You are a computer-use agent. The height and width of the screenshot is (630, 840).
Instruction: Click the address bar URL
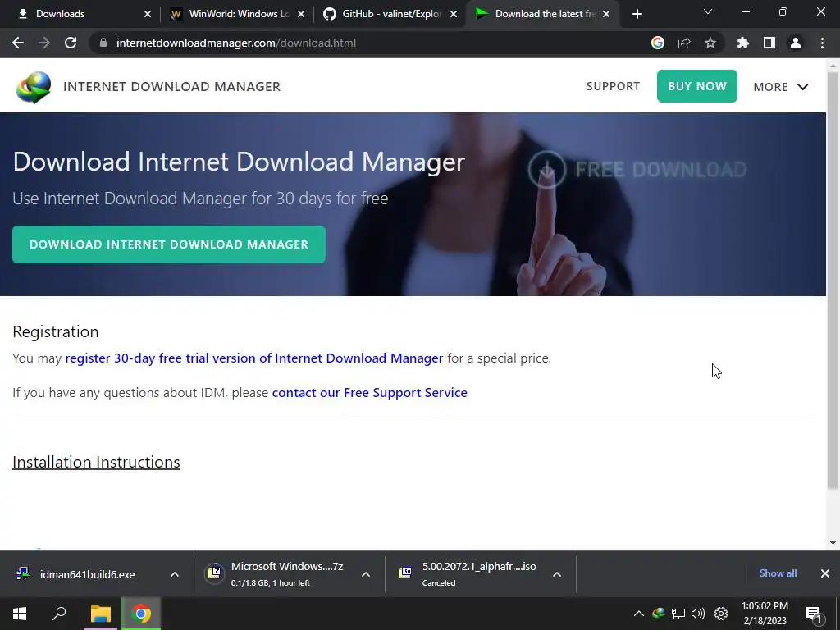pos(236,43)
